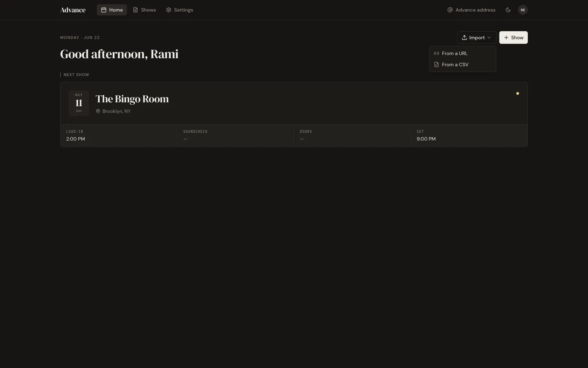Click the Good afternoon, Rami heading
588x368 pixels.
[x=119, y=54]
